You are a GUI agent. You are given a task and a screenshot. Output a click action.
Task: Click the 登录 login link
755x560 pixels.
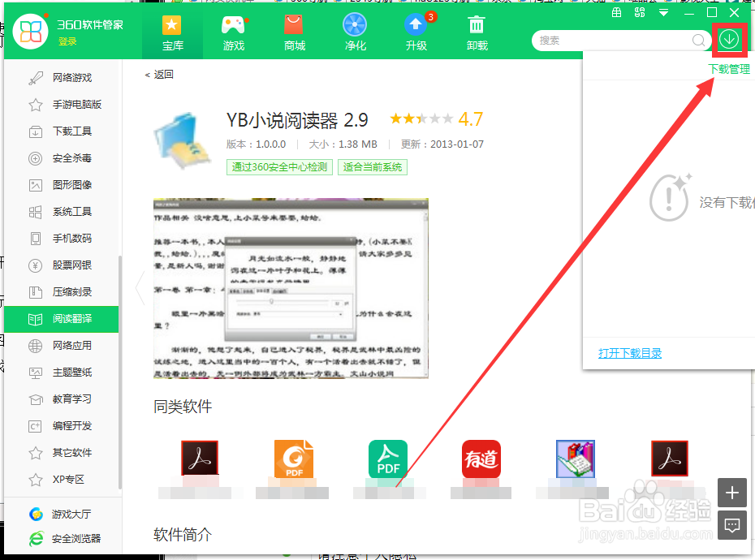[67, 42]
